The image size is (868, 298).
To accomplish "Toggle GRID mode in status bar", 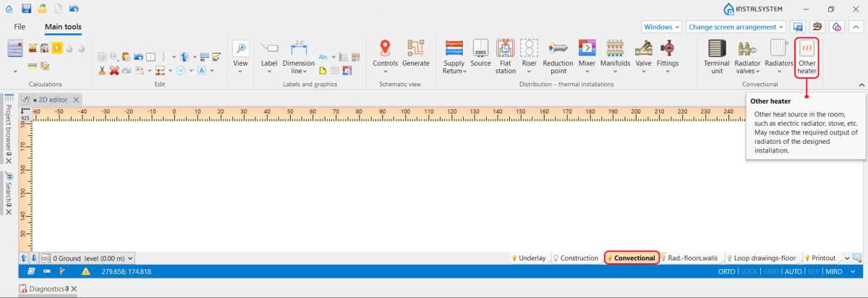I will click(771, 271).
